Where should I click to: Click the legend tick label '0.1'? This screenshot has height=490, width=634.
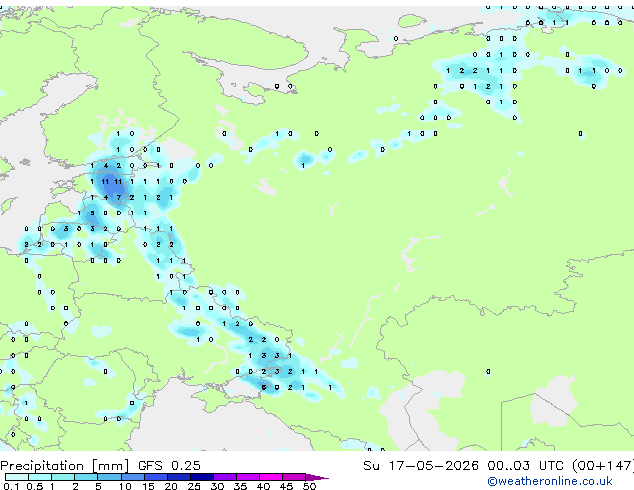tap(11, 486)
